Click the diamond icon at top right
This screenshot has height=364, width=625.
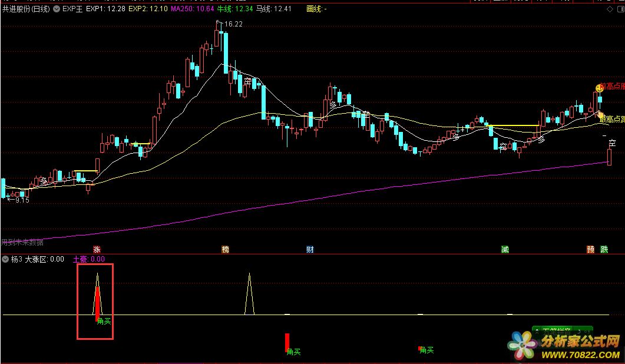pyautogui.click(x=610, y=9)
